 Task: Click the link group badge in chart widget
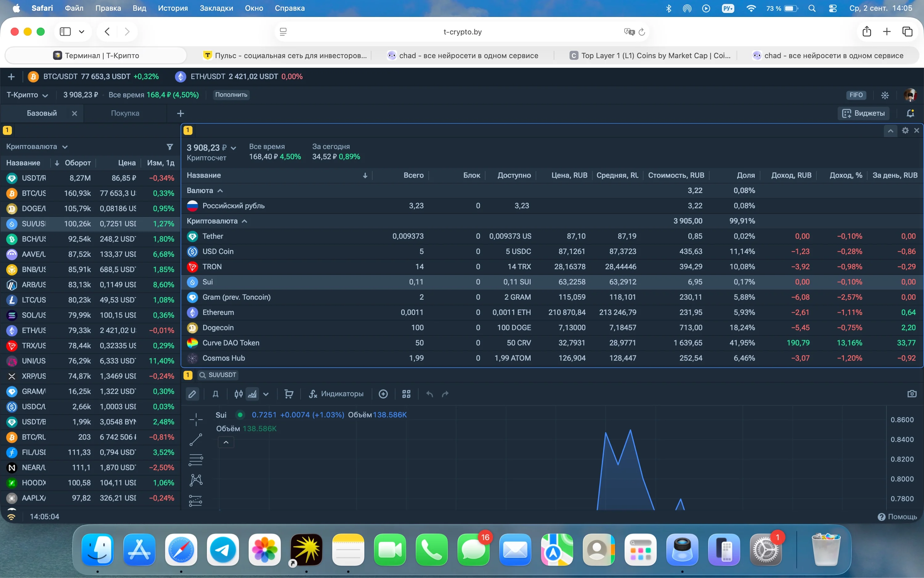coord(188,375)
